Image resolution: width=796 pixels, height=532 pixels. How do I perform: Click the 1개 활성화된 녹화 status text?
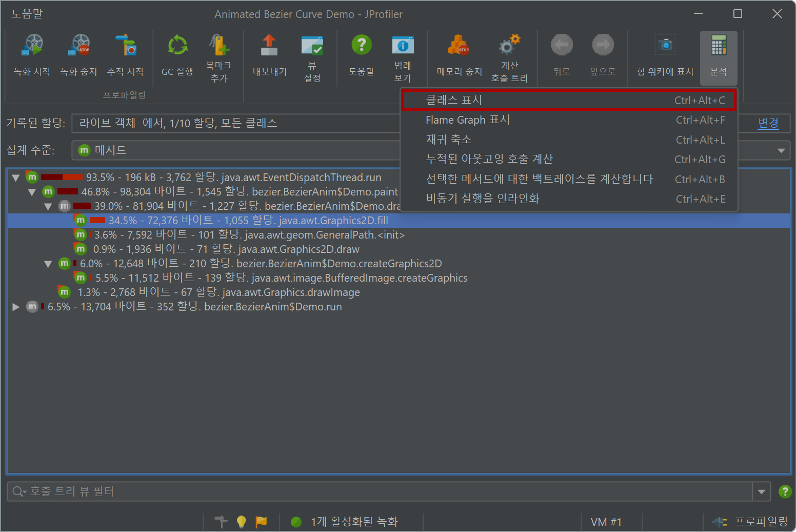354,522
